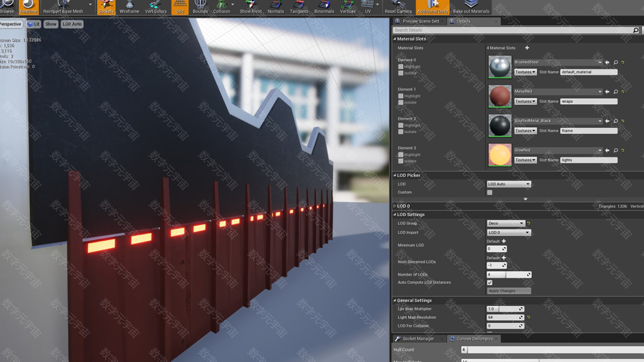Display mesh Tangents
This screenshot has height=362, width=644.
click(299, 7)
